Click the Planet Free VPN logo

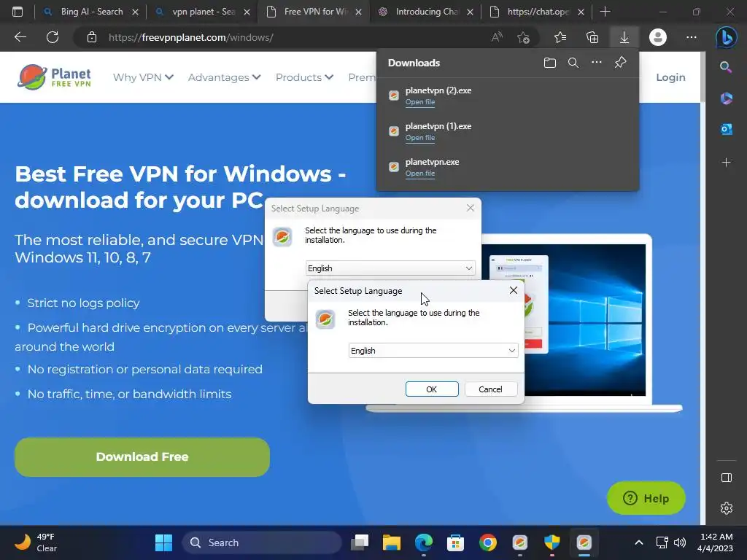click(54, 77)
